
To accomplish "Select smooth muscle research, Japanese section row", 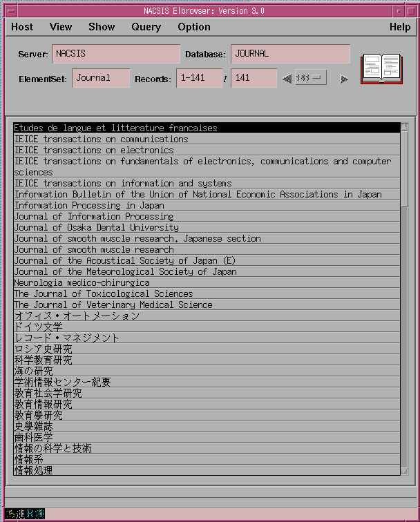I will (207, 238).
